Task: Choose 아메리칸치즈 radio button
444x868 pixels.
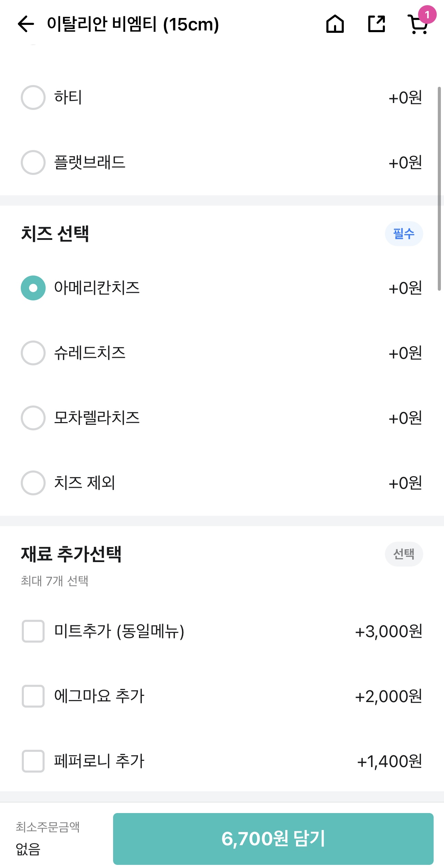Action: pyautogui.click(x=33, y=288)
